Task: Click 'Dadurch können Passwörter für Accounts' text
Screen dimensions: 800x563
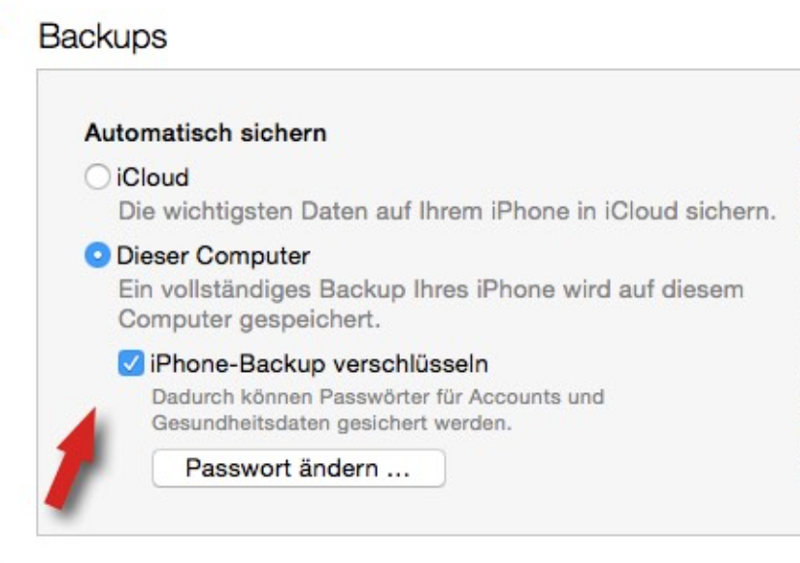Action: coord(378,397)
